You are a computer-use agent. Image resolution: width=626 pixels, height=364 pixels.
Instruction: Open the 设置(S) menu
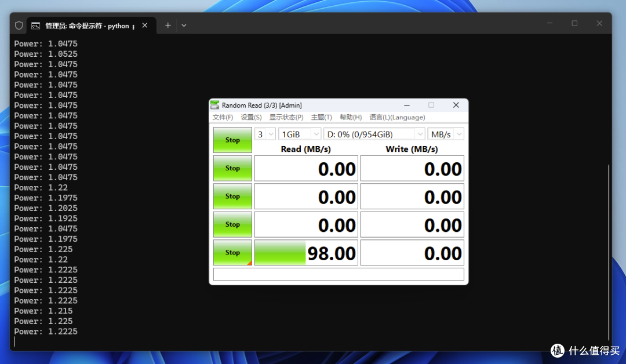pos(251,117)
